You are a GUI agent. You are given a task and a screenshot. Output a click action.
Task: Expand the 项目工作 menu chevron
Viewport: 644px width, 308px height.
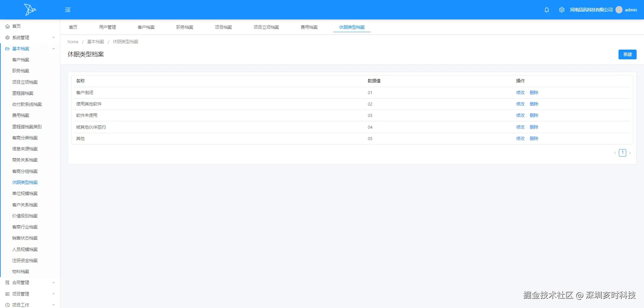point(53,305)
